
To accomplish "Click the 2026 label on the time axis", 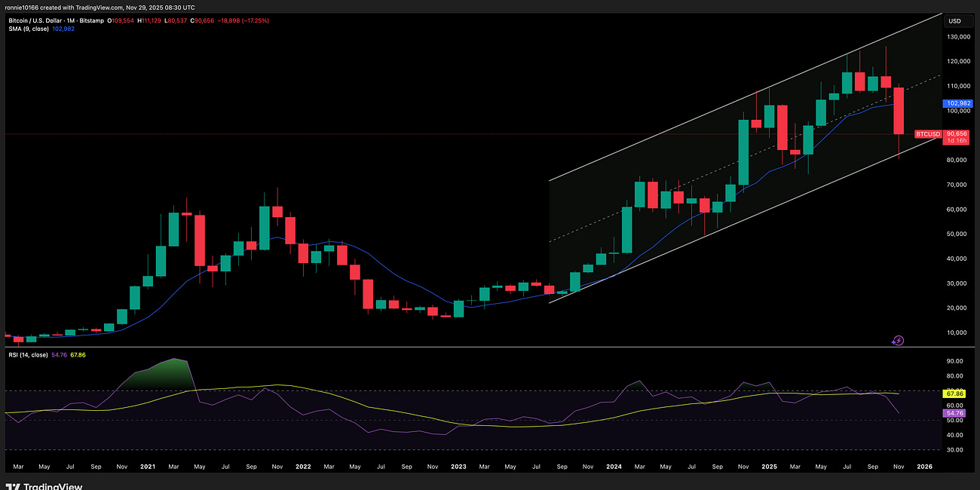I will [x=925, y=467].
